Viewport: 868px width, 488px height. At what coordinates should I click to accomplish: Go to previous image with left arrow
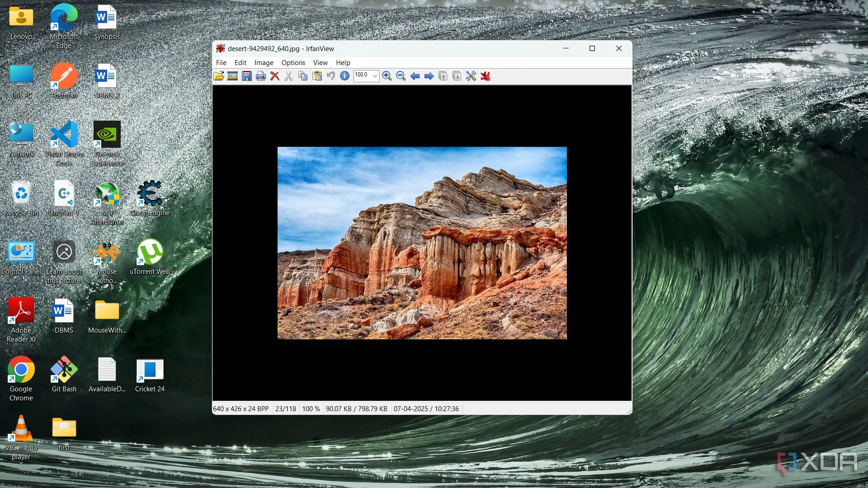click(x=415, y=76)
